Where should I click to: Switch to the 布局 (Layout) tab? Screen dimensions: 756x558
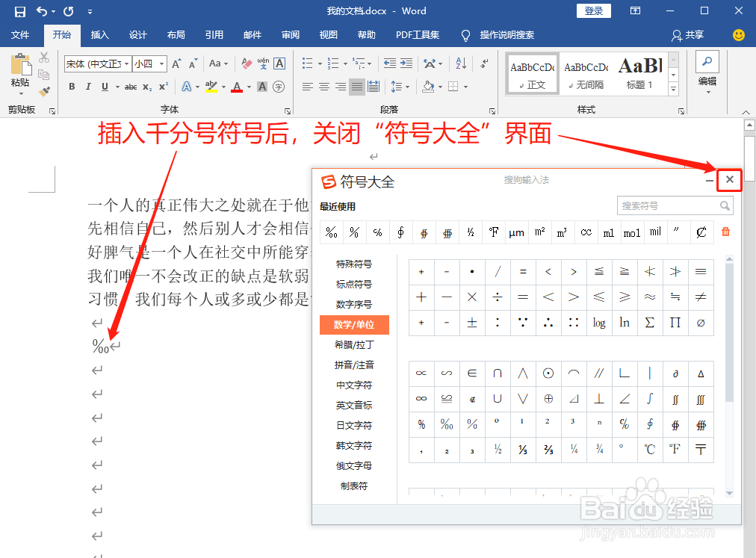click(176, 34)
